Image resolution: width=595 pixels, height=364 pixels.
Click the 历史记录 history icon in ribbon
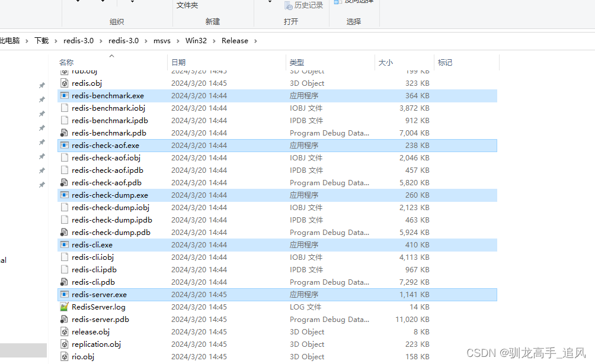(289, 5)
